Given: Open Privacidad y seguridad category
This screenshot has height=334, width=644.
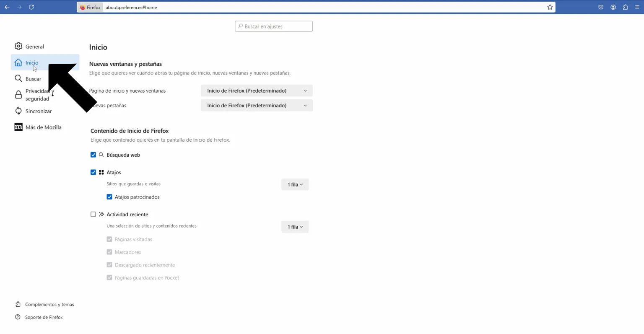Looking at the screenshot, I should click(x=45, y=95).
